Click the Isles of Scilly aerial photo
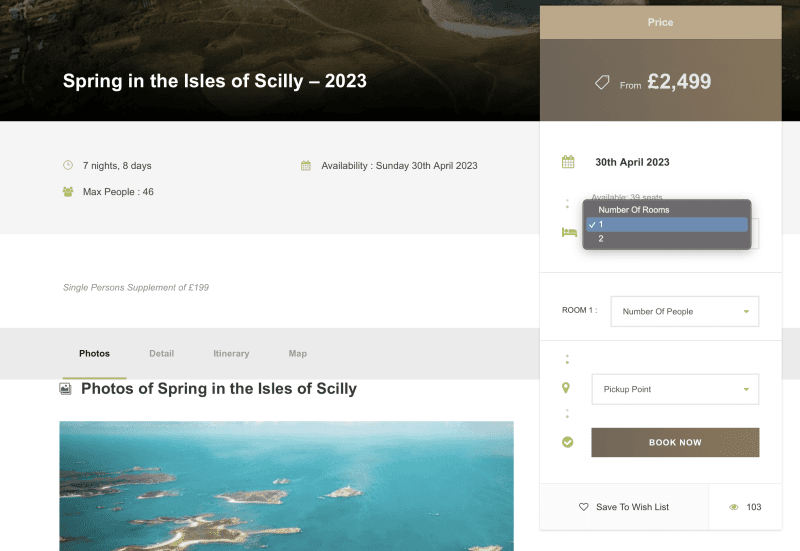 click(x=286, y=485)
